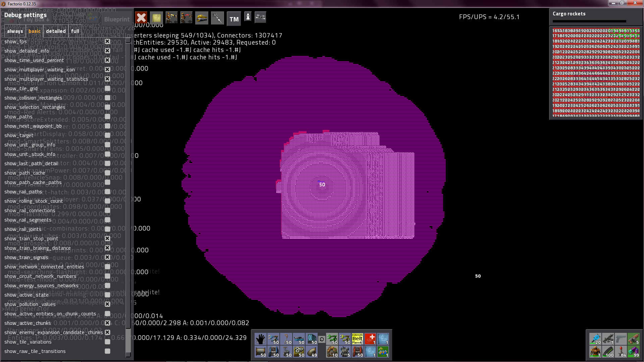The width and height of the screenshot is (644, 362).
Task: Select the red plus blueprint item
Action: click(370, 339)
